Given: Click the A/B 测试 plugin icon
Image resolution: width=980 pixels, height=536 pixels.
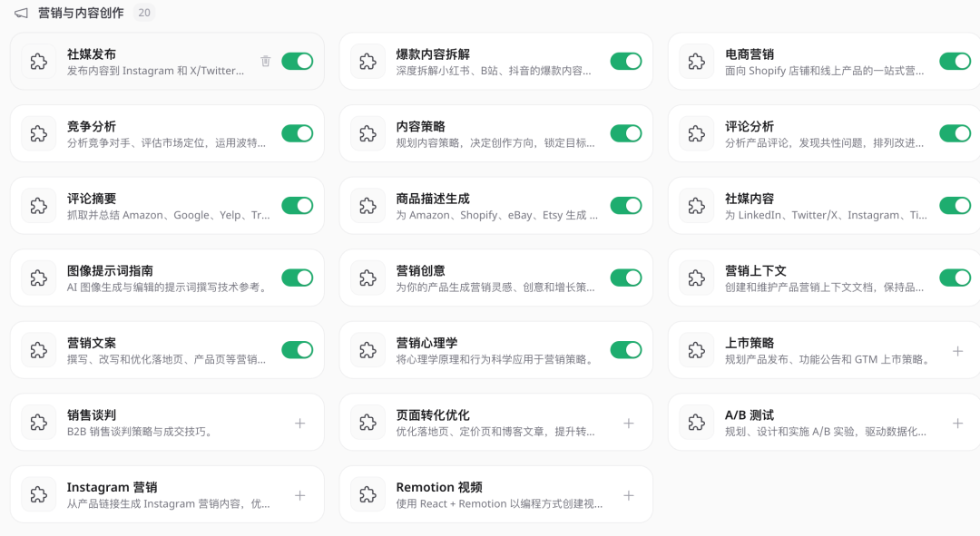Looking at the screenshot, I should pos(696,423).
